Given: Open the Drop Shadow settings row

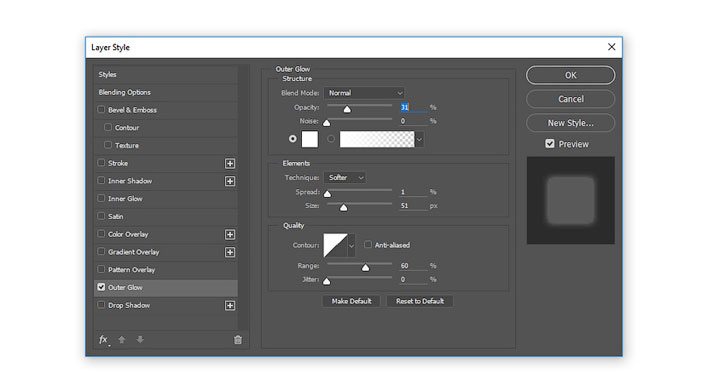Looking at the screenshot, I should coord(166,305).
